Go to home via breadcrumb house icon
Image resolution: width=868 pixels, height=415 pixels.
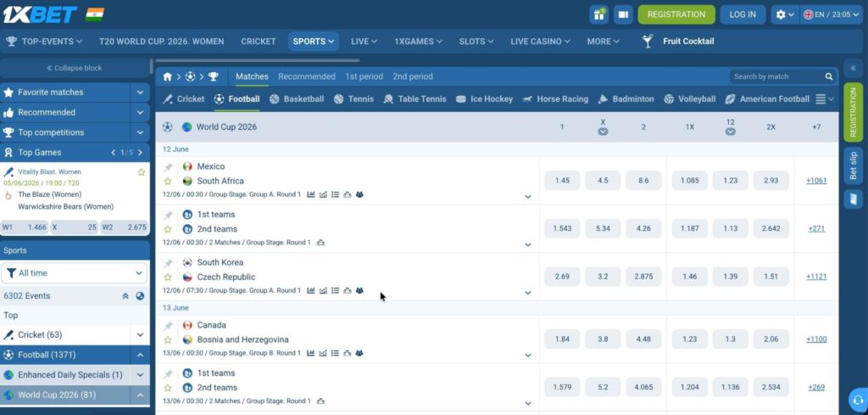[x=167, y=76]
